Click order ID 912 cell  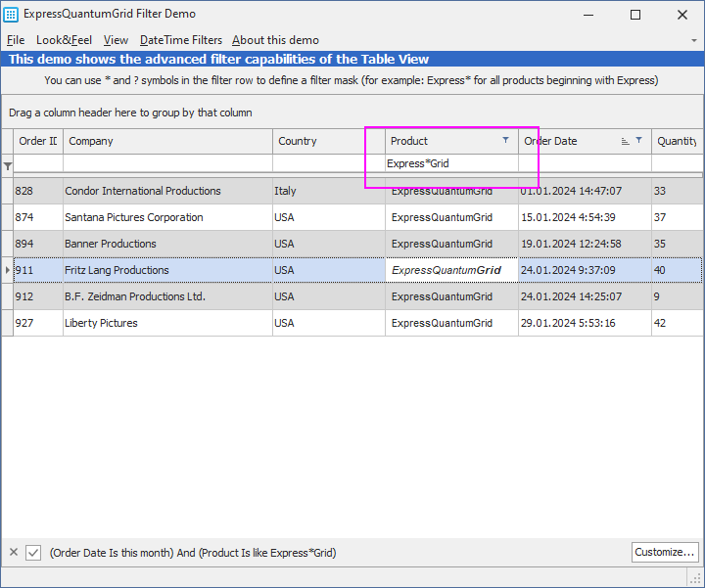tap(38, 296)
